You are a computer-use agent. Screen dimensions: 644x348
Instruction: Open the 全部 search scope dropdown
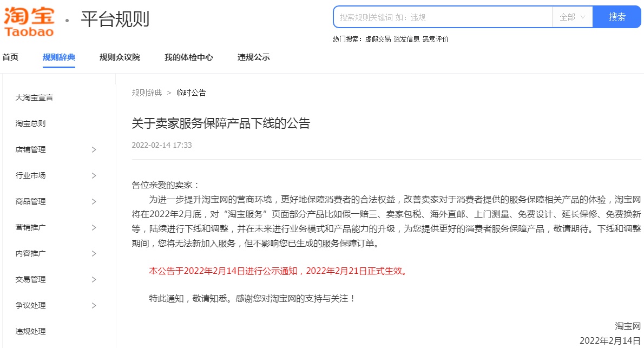click(572, 17)
